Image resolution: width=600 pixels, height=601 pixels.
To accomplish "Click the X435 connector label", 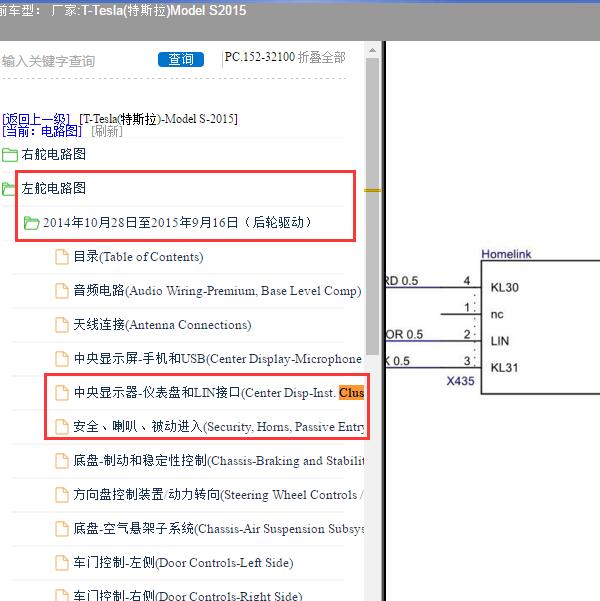I will 460,381.
